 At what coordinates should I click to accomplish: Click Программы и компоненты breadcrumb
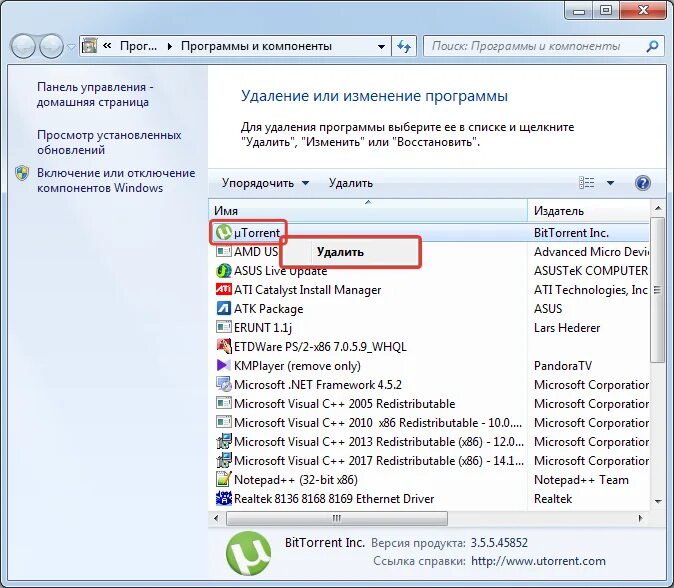coord(256,46)
